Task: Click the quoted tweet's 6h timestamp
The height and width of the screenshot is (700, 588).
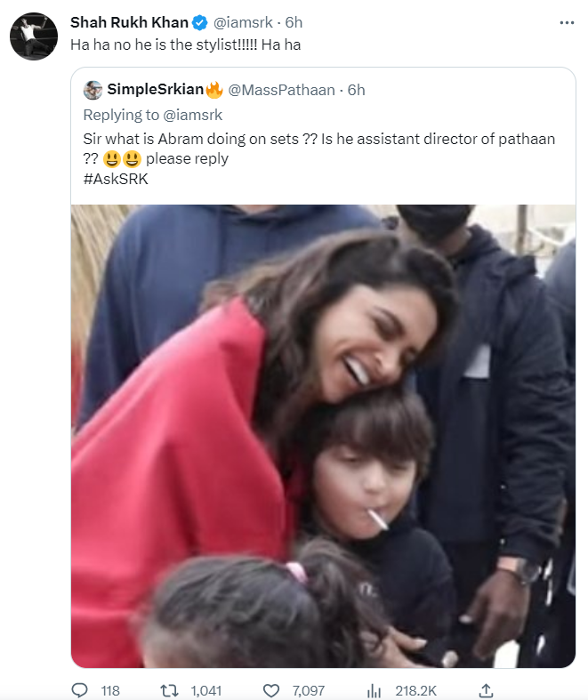Action: point(357,90)
